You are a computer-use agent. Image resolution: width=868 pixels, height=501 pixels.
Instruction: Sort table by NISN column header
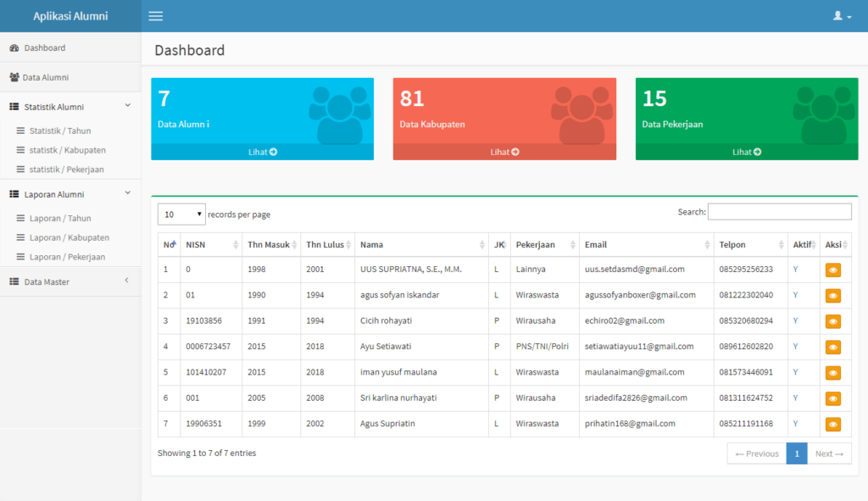pyautogui.click(x=210, y=245)
